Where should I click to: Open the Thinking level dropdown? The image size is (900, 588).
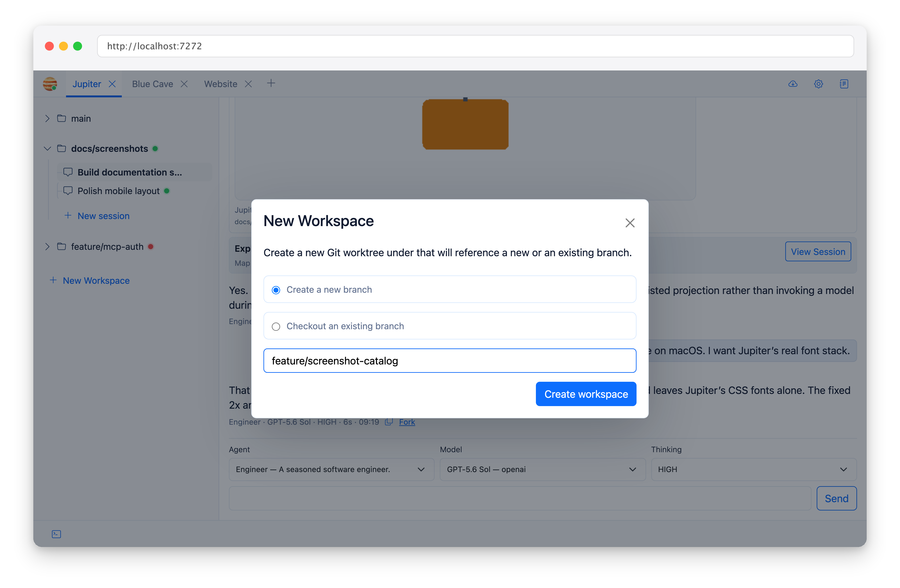click(754, 469)
